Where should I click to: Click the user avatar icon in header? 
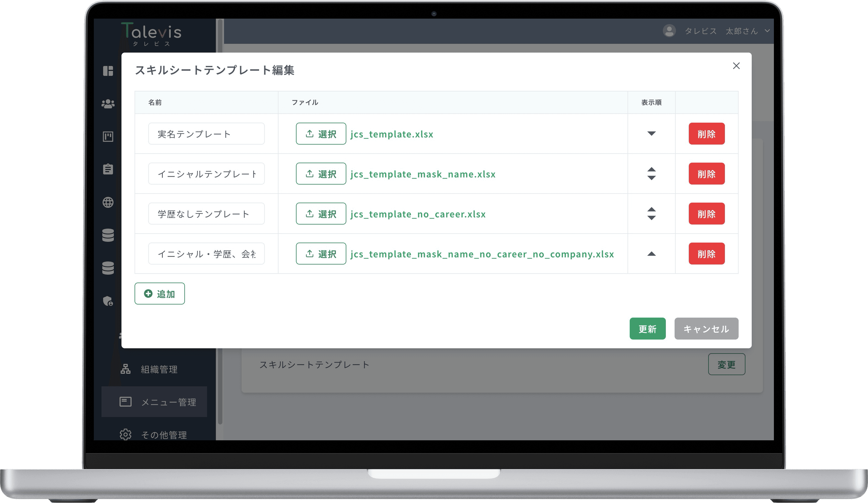click(669, 31)
